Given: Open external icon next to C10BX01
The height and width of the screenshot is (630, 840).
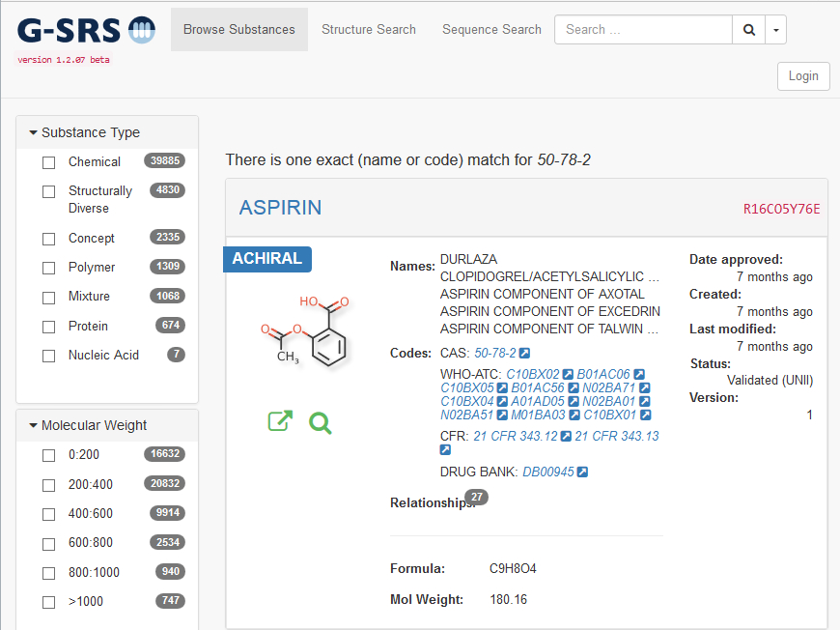Looking at the screenshot, I should pos(646,415).
